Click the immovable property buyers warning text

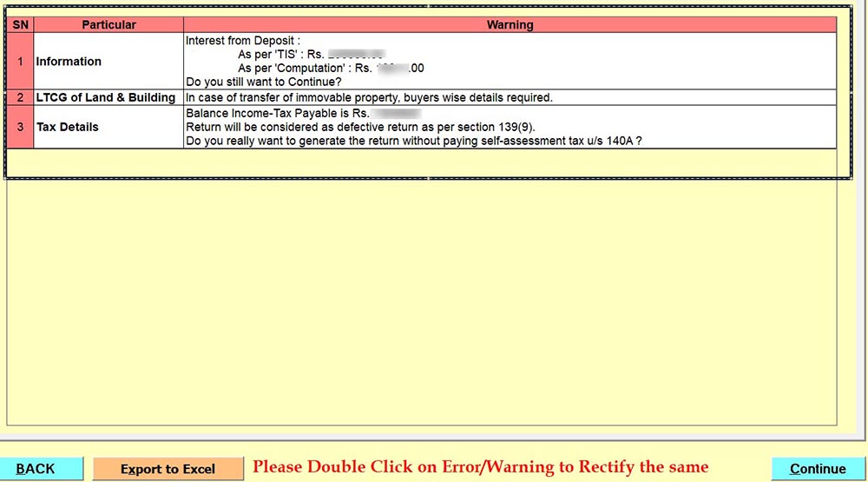coord(369,97)
